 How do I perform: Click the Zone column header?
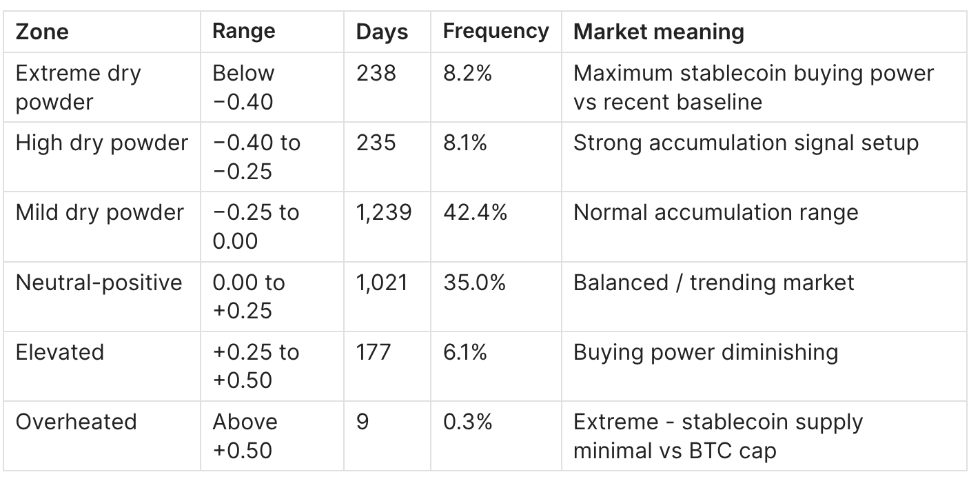pyautogui.click(x=42, y=32)
